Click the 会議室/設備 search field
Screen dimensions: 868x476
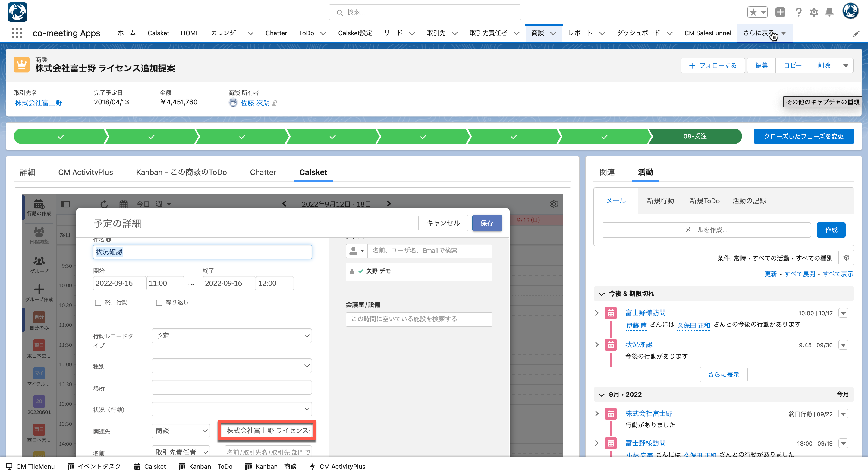[419, 319]
